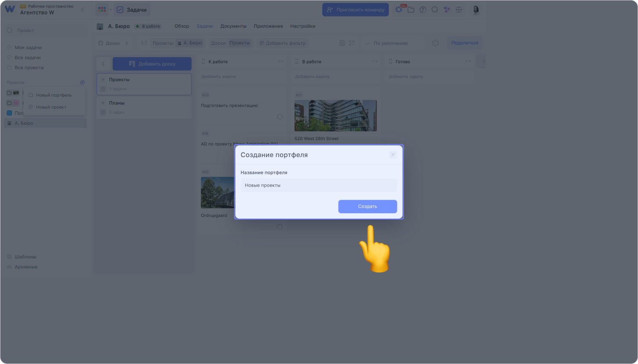
Task: Open the notifications bell
Action: [x=399, y=10]
